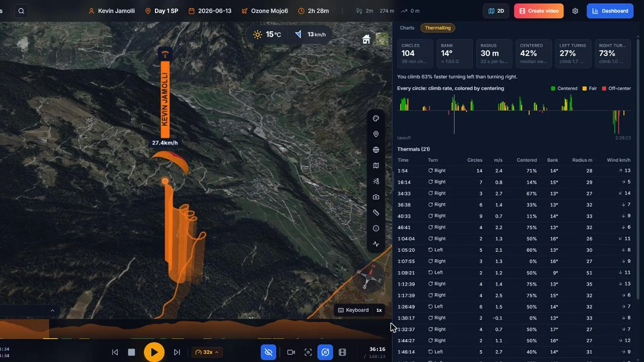This screenshot has height=362, width=644.
Task: Click the camera snapshot icon in sidebar
Action: [x=376, y=197]
